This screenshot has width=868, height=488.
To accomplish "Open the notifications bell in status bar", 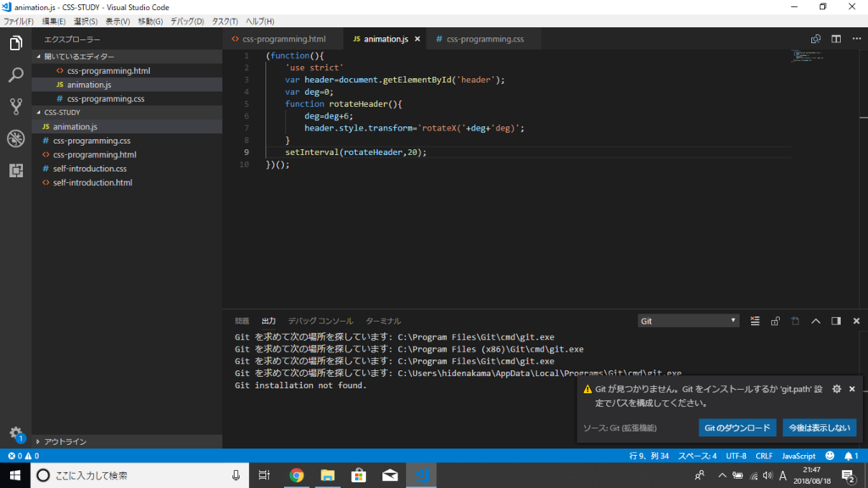I will tap(851, 456).
